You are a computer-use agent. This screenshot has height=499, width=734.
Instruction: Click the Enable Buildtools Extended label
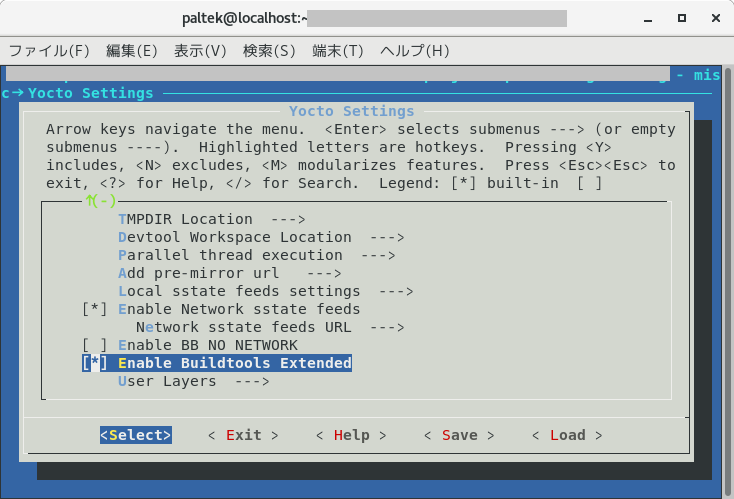235,363
